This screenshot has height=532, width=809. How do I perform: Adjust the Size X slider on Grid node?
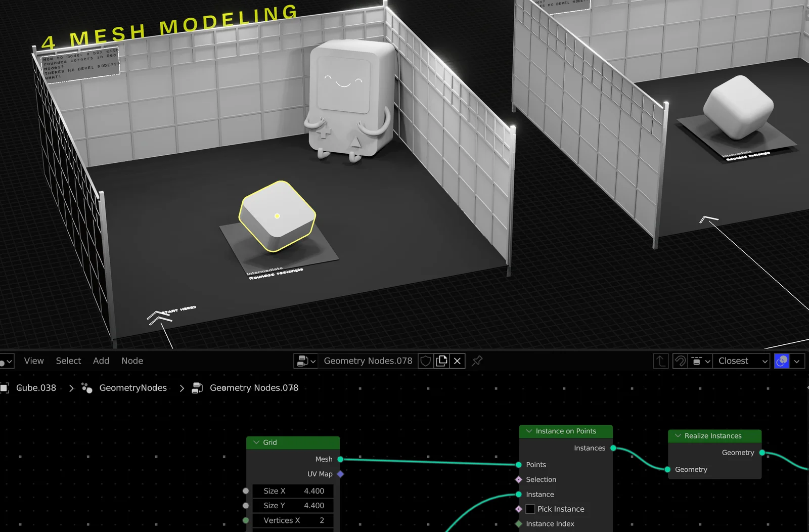tap(292, 491)
